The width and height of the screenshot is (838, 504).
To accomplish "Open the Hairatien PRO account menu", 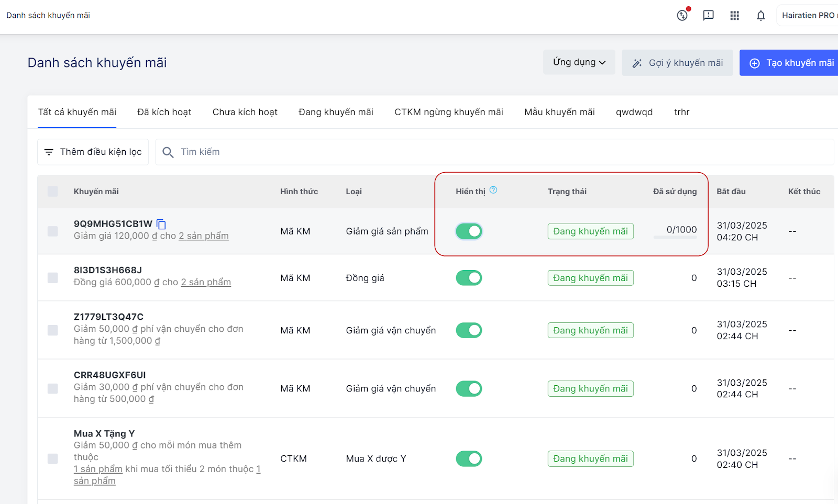I will (x=808, y=16).
